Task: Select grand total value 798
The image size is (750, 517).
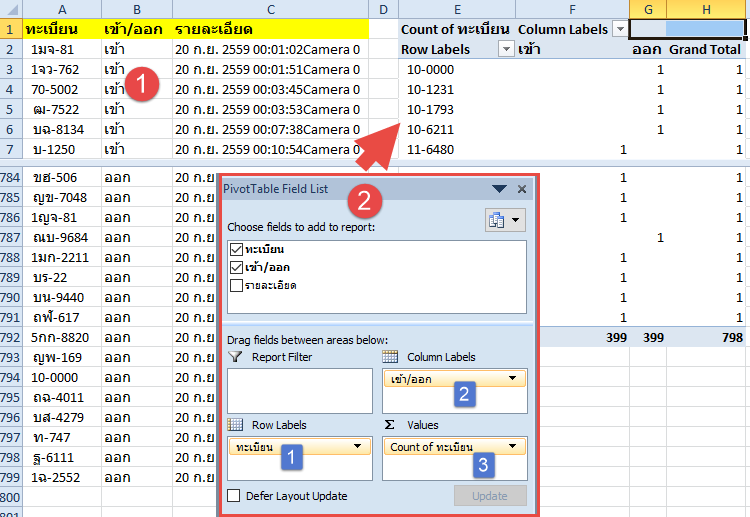Action: tap(706, 337)
